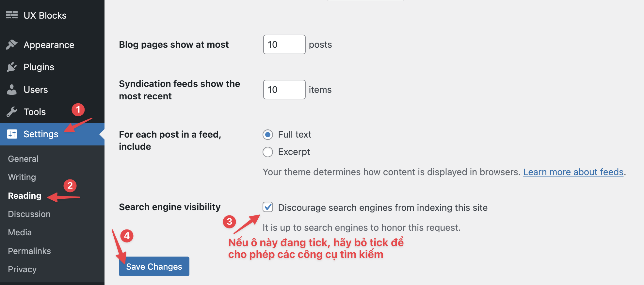Switch to the Writing settings page
Screen dimensions: 644x285
(22, 177)
